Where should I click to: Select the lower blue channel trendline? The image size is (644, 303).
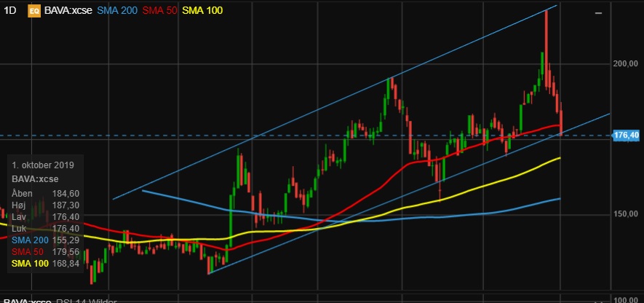click(x=409, y=193)
